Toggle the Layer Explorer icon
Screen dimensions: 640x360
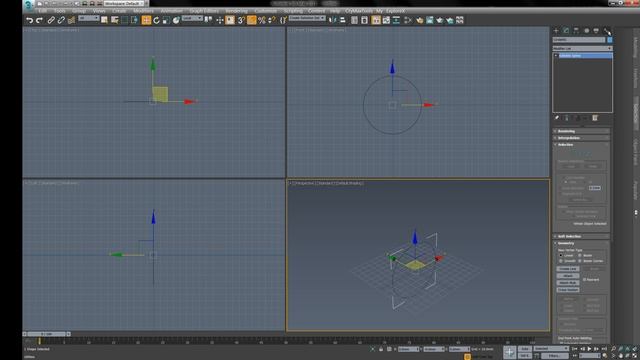pos(364,20)
